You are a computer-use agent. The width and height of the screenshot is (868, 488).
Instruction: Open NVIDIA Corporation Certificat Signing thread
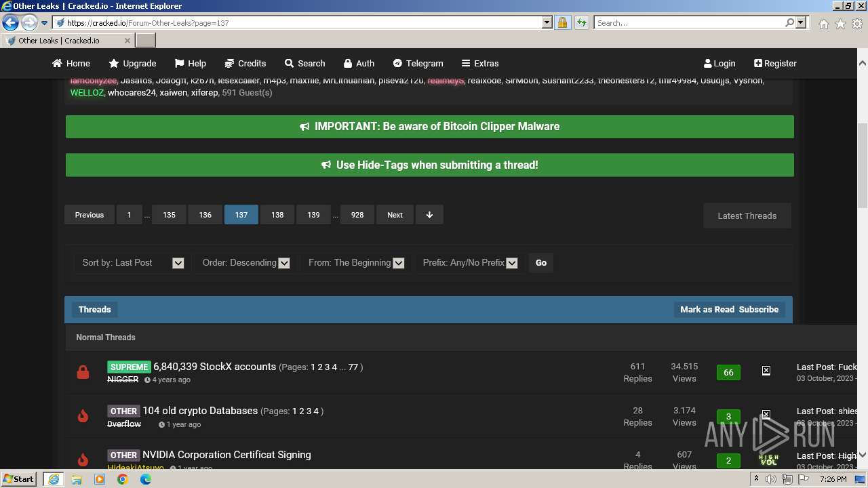click(x=226, y=455)
